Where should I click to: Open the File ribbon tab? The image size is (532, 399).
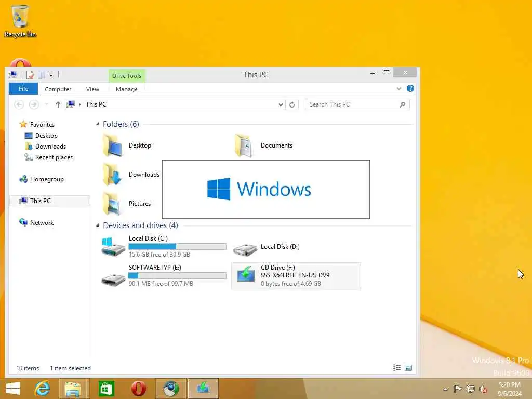coord(23,89)
